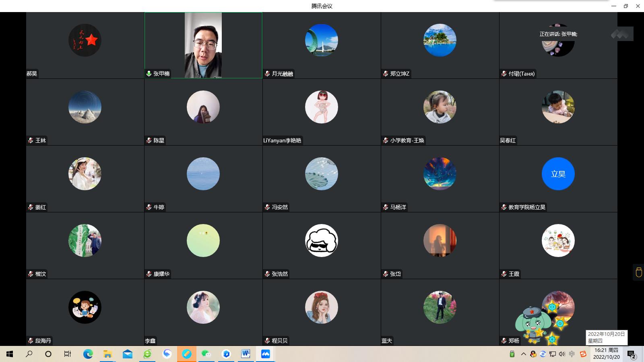Expand the hidden system tray icons chevron
Image resolution: width=644 pixels, height=362 pixels.
(x=523, y=354)
